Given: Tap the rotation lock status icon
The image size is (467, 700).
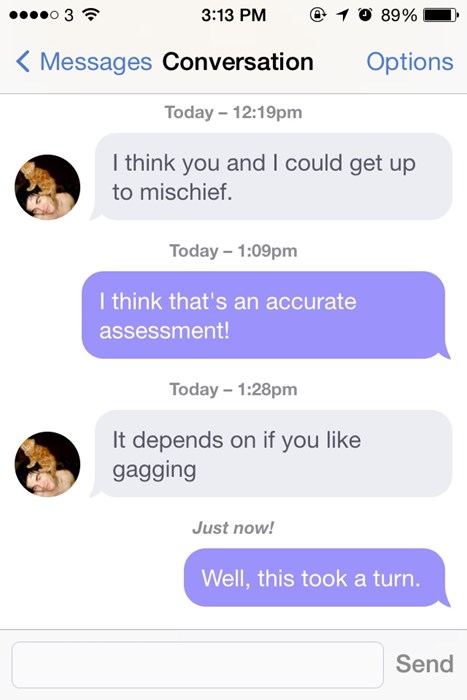Looking at the screenshot, I should click(317, 15).
